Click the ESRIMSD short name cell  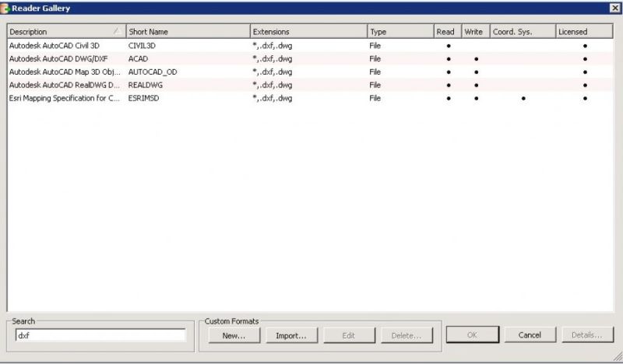coord(143,98)
